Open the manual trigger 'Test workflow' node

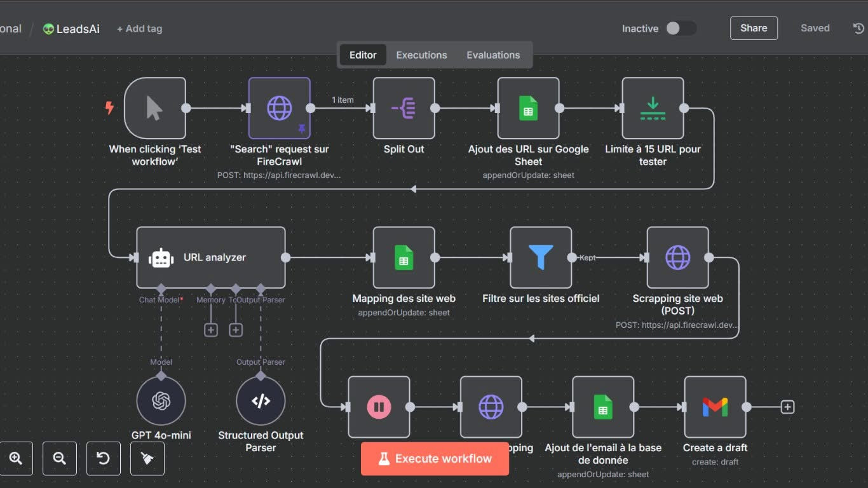click(155, 108)
